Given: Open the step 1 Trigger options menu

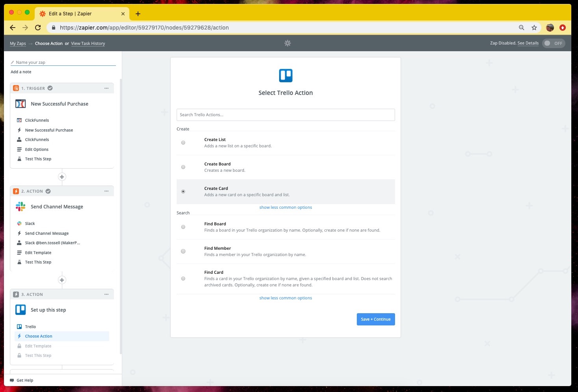Looking at the screenshot, I should (x=106, y=88).
